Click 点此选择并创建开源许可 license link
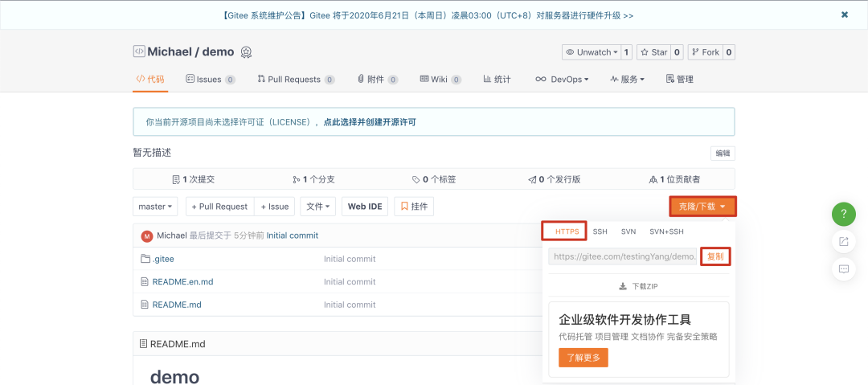The width and height of the screenshot is (868, 385). click(x=370, y=122)
